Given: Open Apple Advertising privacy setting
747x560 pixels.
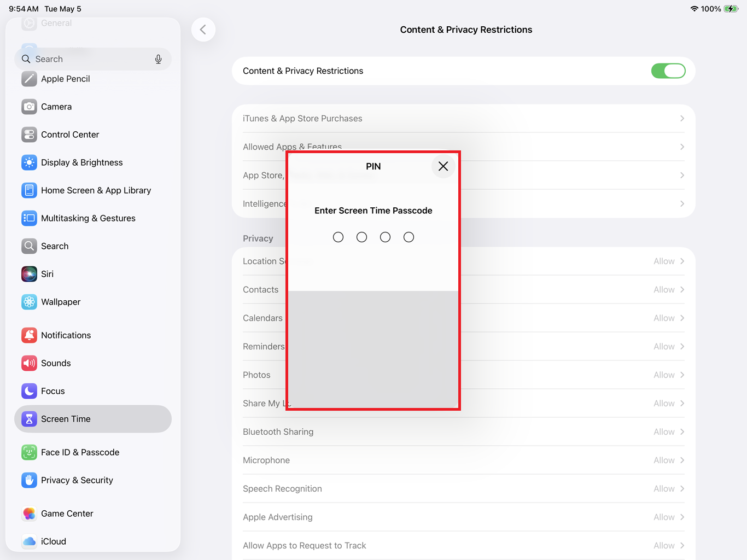Looking at the screenshot, I should tap(464, 517).
